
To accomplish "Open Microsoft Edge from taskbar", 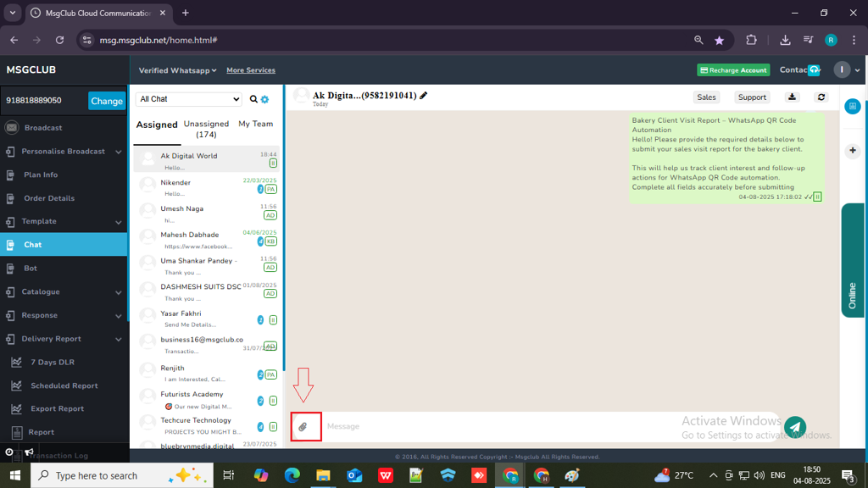I will point(292,475).
